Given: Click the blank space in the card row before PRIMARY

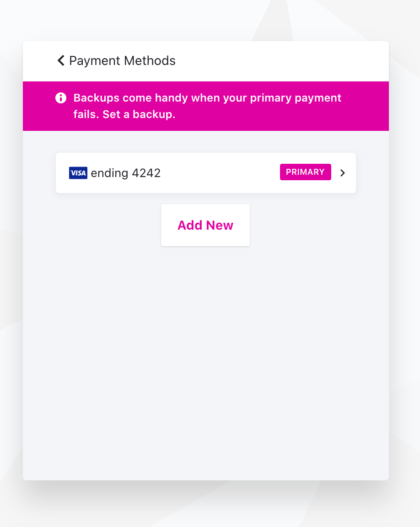Looking at the screenshot, I should click(220, 173).
